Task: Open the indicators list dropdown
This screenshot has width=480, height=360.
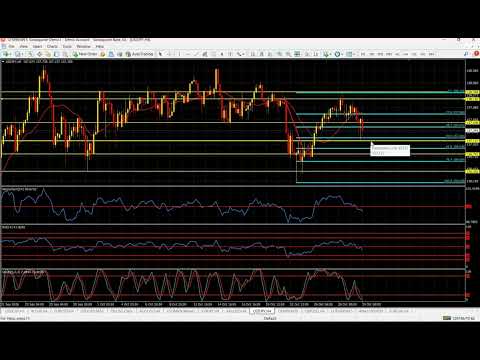Action: click(x=327, y=54)
